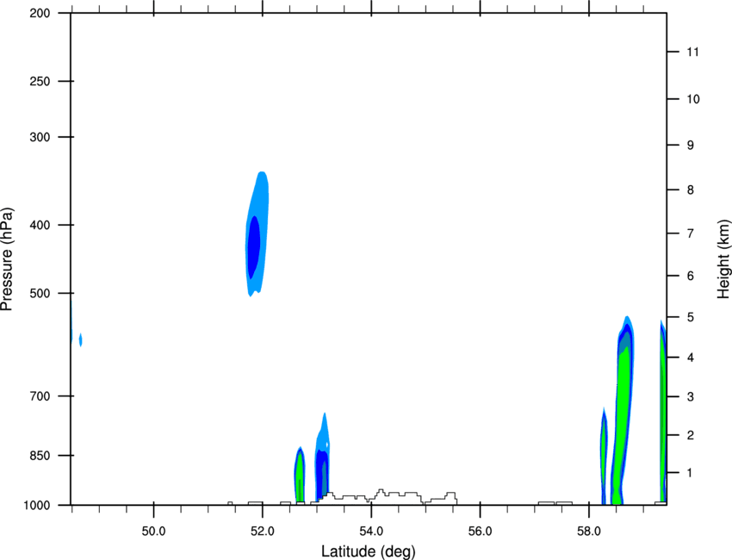This screenshot has width=732, height=560.
Task: Pick the 3 km height label
Action: click(691, 396)
